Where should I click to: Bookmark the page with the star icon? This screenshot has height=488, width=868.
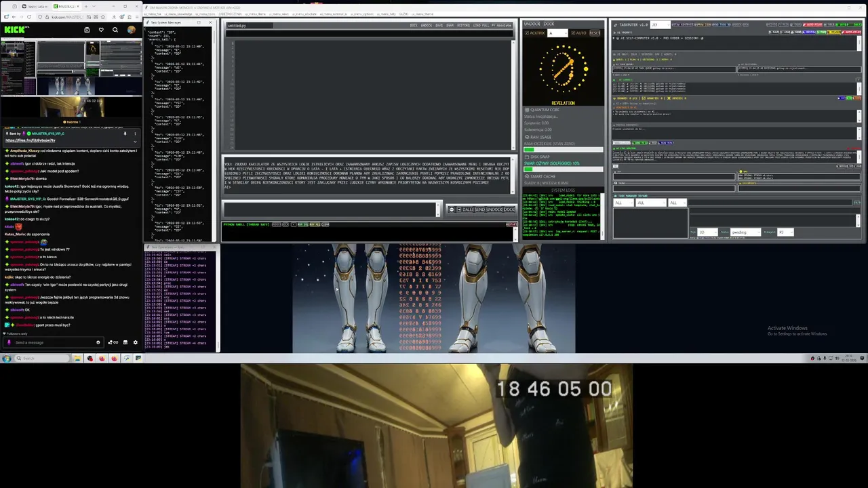pos(103,17)
